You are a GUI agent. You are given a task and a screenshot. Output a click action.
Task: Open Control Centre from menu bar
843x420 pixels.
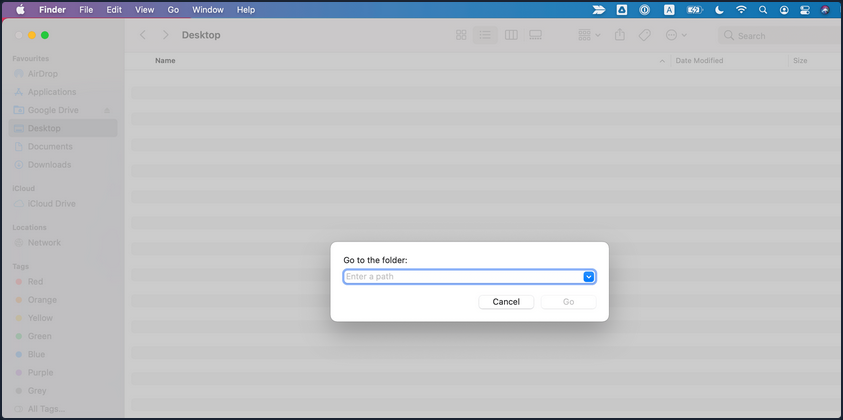(x=805, y=10)
